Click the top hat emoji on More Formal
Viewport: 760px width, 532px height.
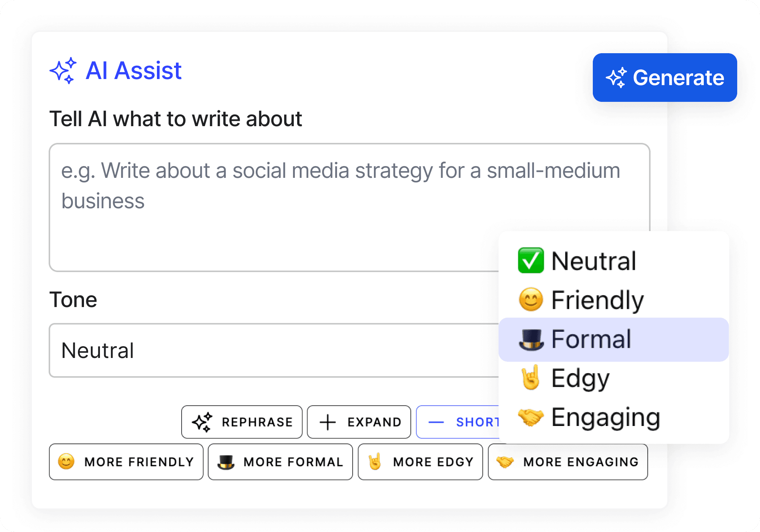[226, 462]
